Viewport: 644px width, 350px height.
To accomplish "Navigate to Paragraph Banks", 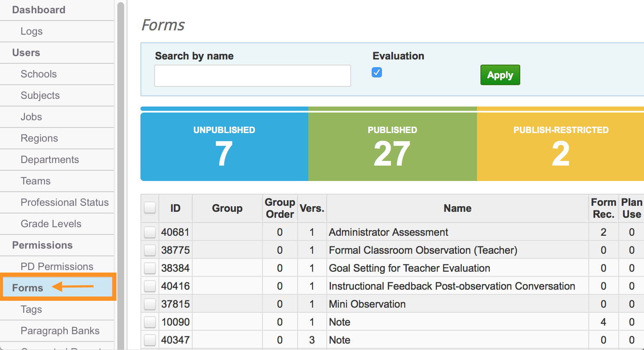I will [60, 331].
